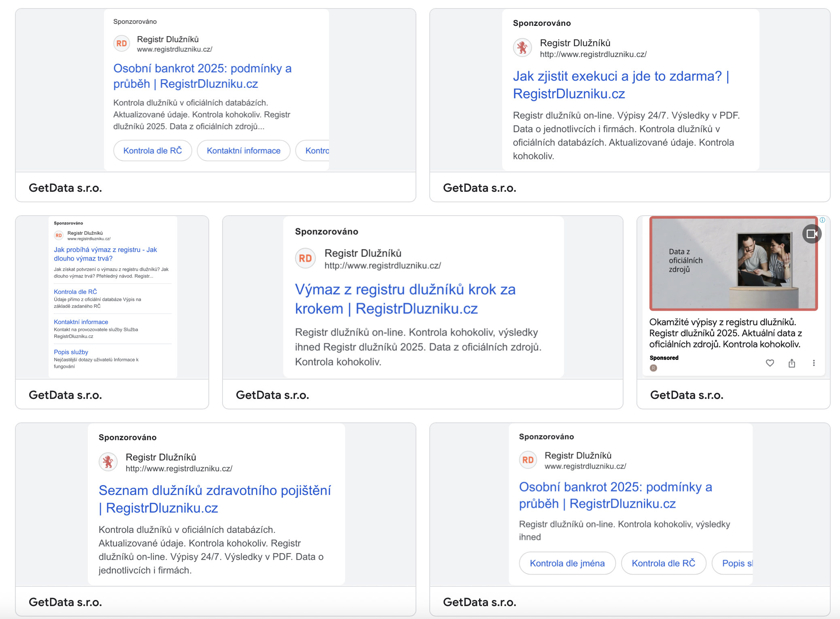Click description 'Registr dlužníků on-line. Výpisy 24/7' in exekuci ad

pyautogui.click(x=626, y=136)
